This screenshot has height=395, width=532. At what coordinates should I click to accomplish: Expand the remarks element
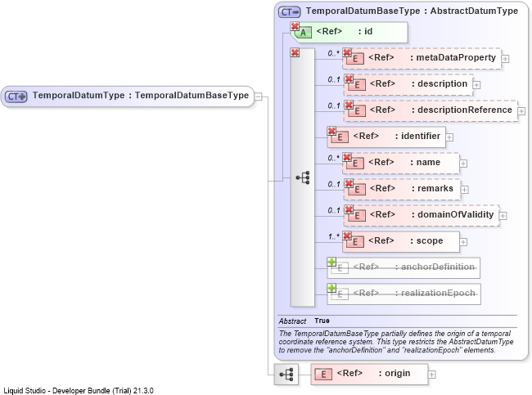point(465,190)
